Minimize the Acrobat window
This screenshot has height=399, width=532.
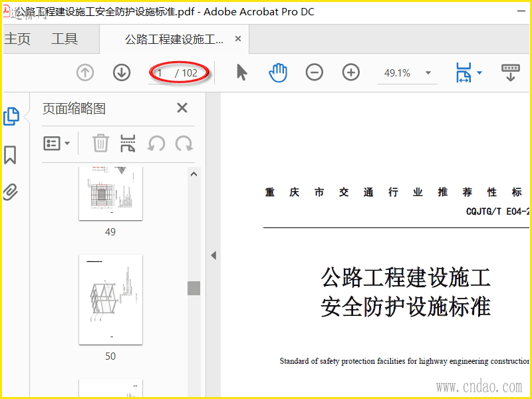(x=521, y=11)
